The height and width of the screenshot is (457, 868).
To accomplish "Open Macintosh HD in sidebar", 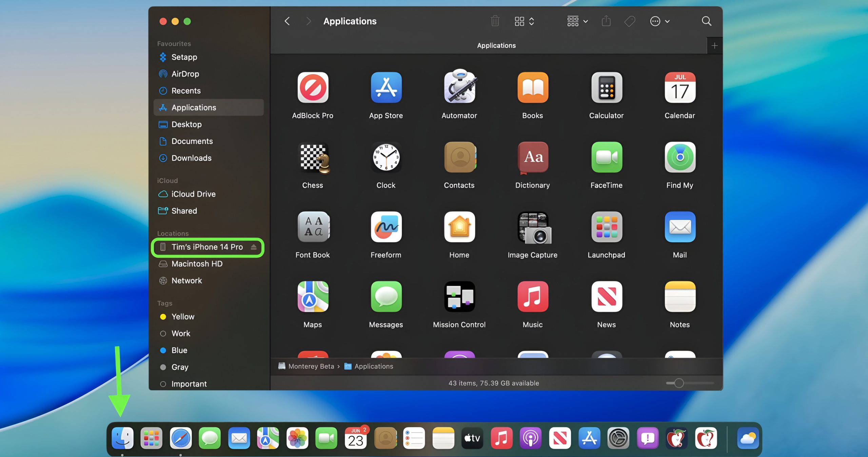I will coord(209,264).
